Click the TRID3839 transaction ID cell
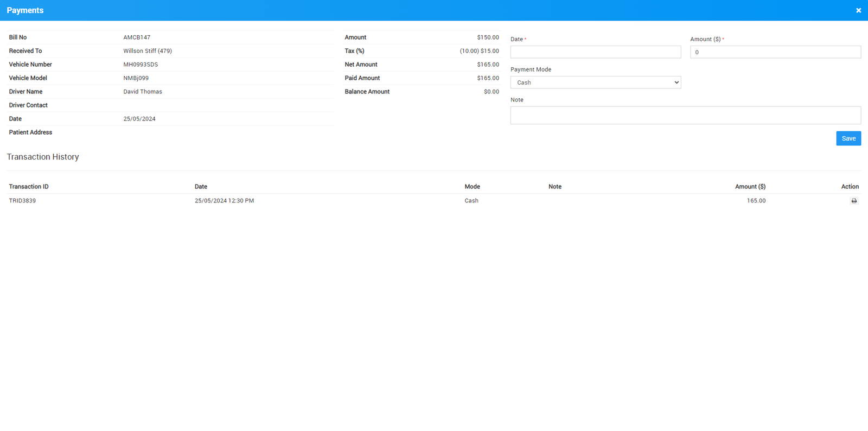The width and height of the screenshot is (868, 431). (x=22, y=201)
